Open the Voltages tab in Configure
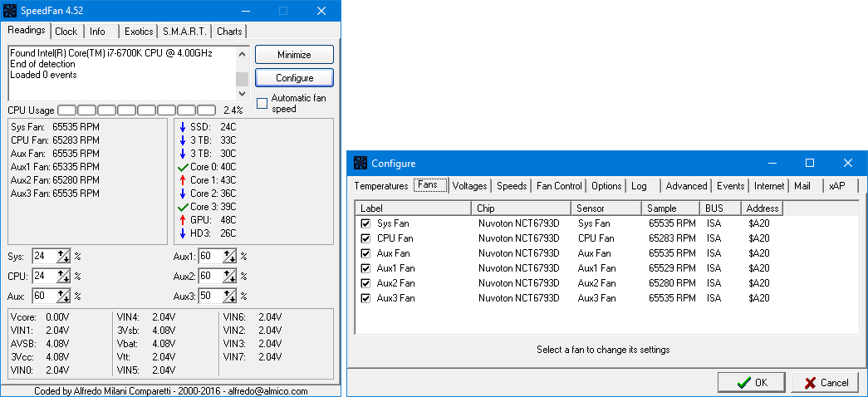The height and width of the screenshot is (397, 868). 469,186
